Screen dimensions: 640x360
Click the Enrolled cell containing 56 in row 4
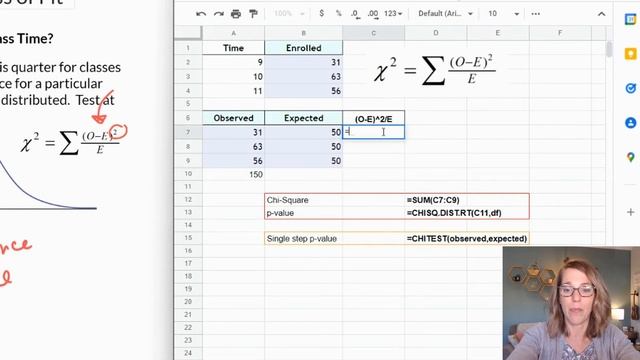[304, 91]
